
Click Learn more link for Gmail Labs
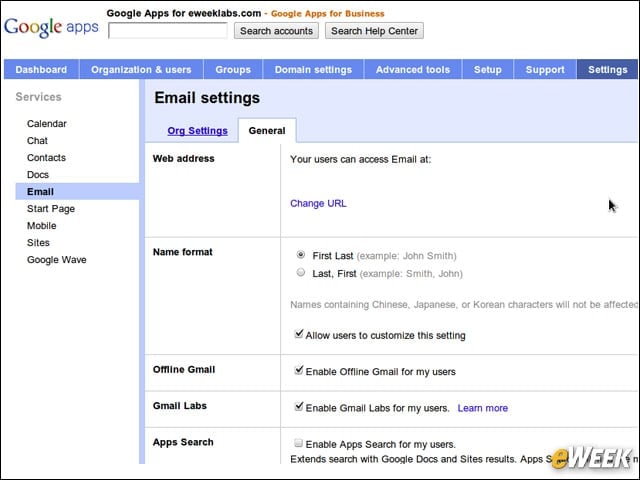click(482, 408)
